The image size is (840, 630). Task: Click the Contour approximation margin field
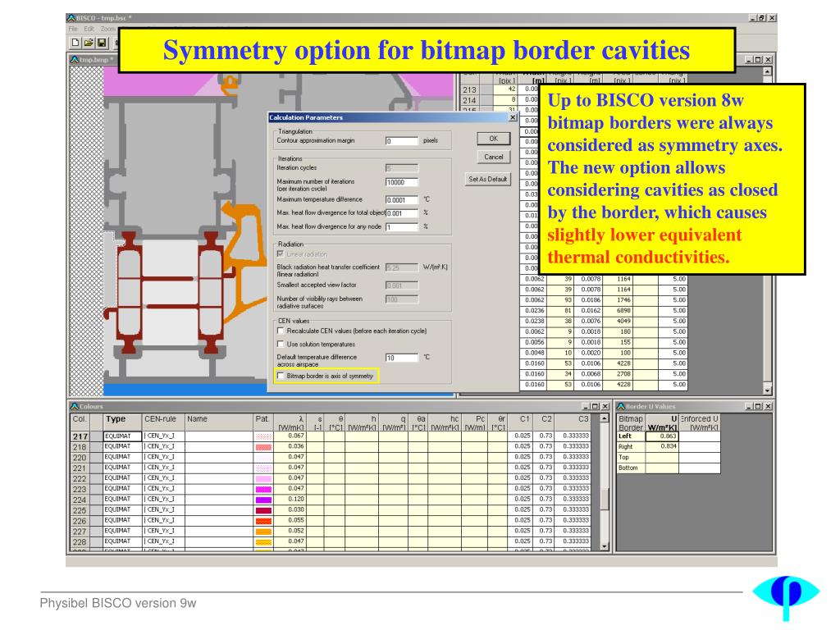pos(402,141)
